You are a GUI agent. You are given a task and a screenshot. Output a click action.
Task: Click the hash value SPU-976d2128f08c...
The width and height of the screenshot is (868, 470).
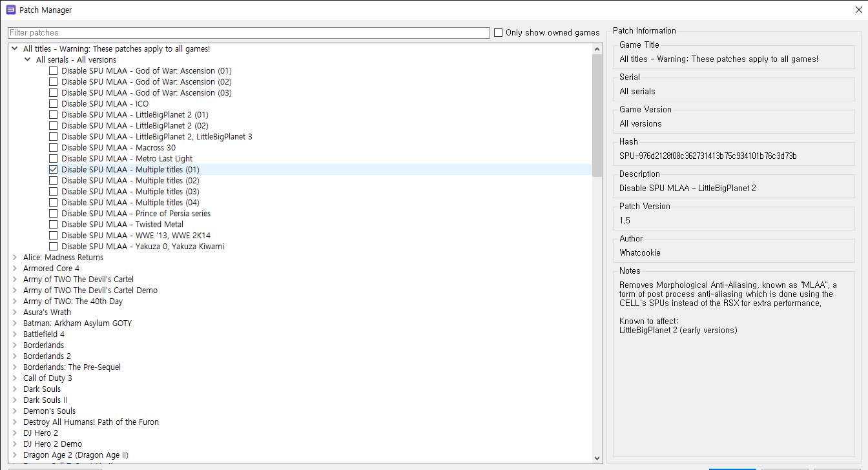(x=708, y=156)
